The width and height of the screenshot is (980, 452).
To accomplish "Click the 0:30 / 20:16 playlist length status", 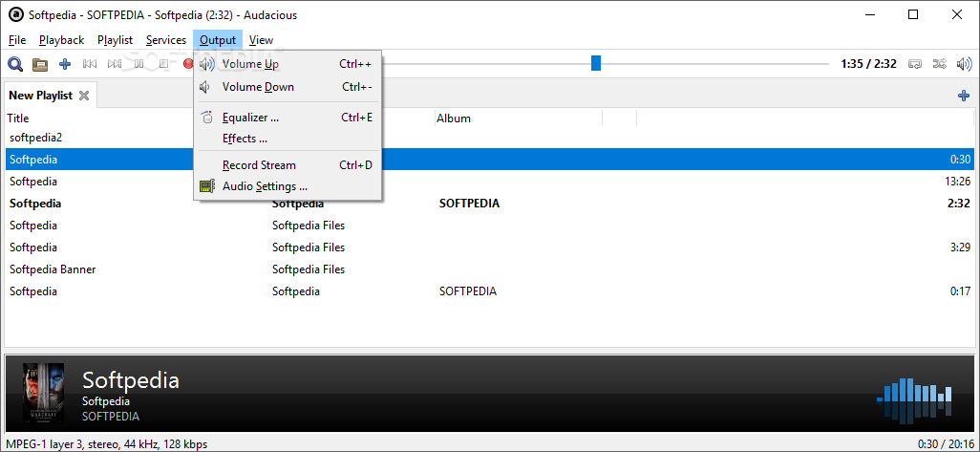I will 944,444.
